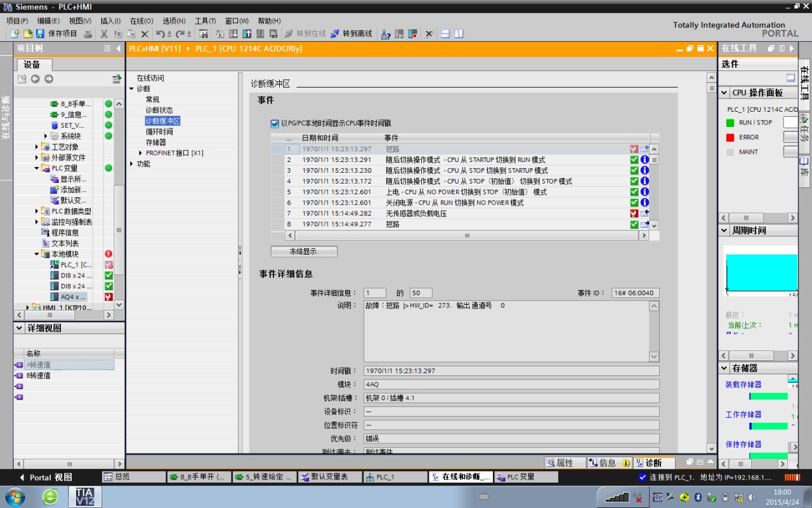Click TIA V12 taskbar icon
812x508 pixels.
[x=84, y=496]
